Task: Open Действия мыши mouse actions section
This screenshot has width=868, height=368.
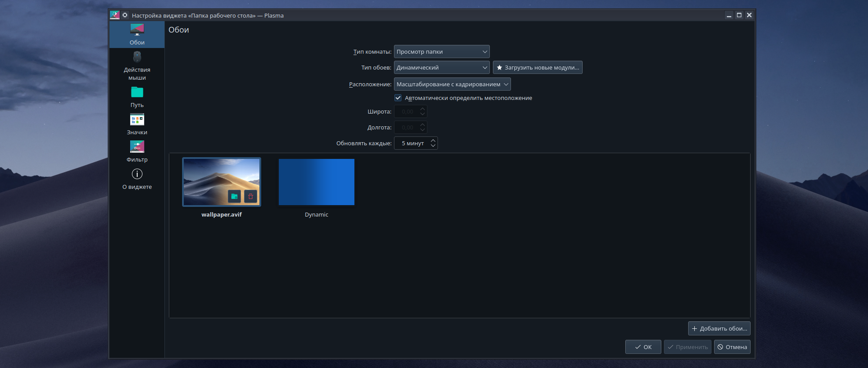Action: click(x=137, y=65)
